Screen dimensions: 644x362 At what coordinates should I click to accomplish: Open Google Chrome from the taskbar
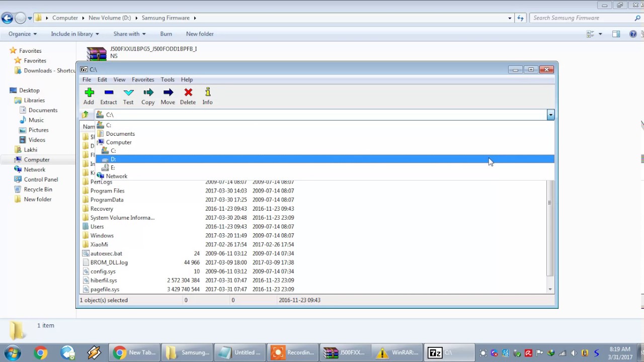tap(41, 352)
